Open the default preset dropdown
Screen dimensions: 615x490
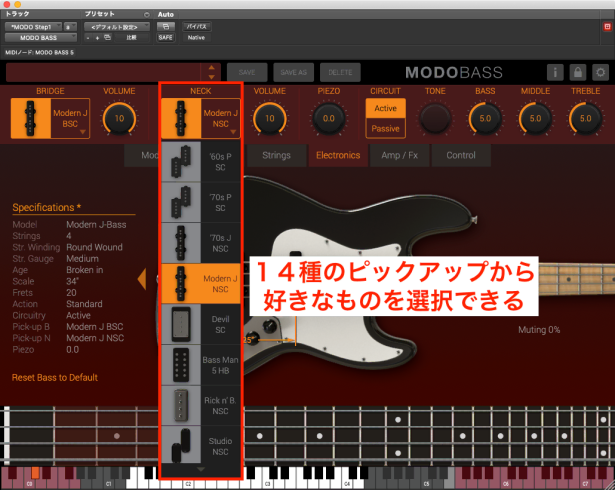click(x=117, y=27)
